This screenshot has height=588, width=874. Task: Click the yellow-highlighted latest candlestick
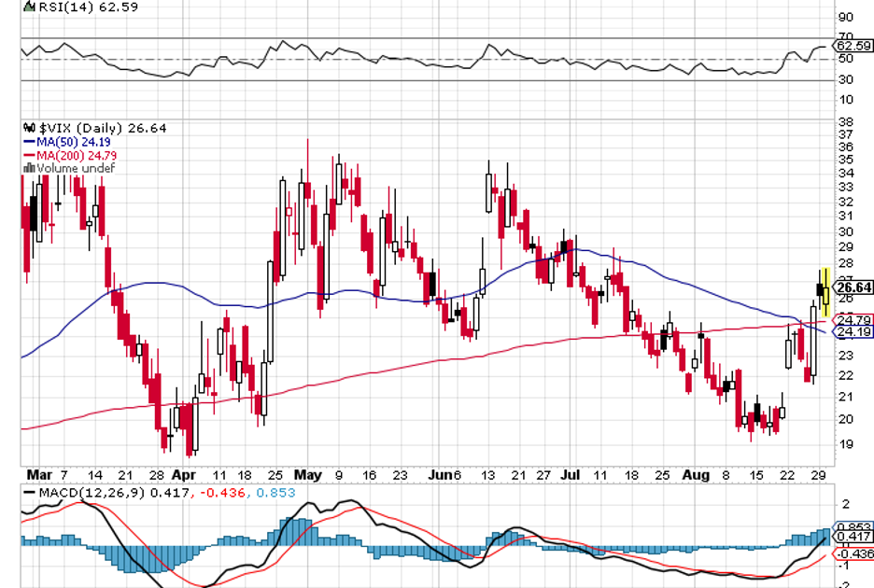[x=825, y=291]
